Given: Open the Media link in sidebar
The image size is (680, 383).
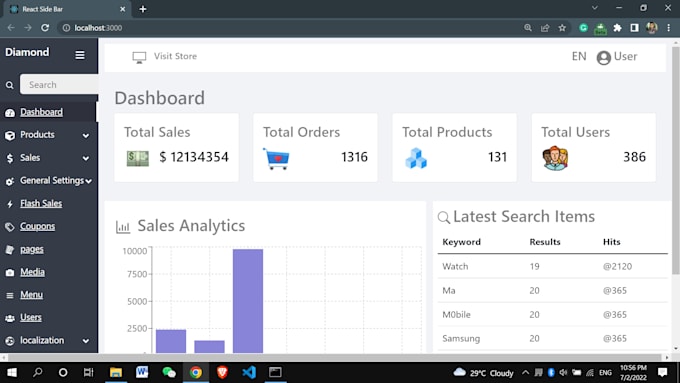Looking at the screenshot, I should click(x=33, y=272).
